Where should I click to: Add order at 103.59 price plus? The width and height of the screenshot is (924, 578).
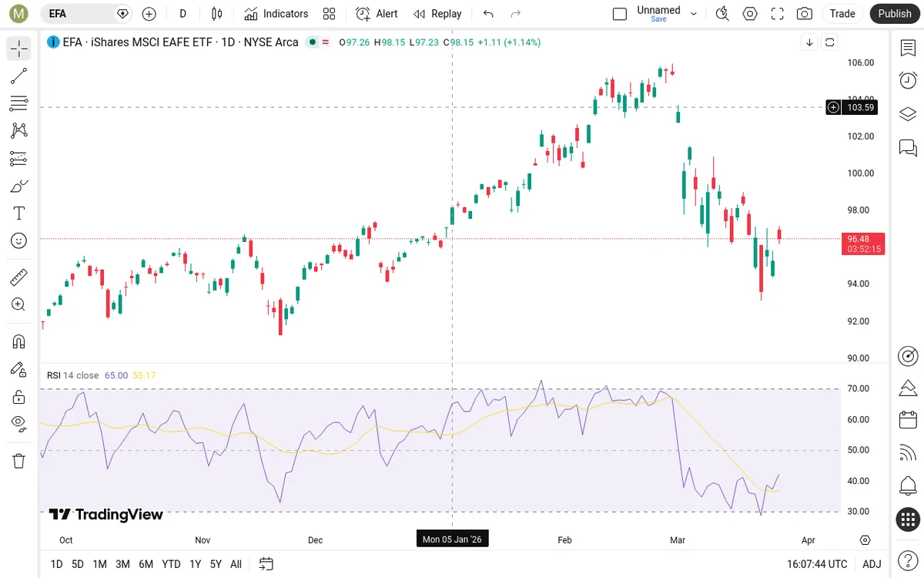point(833,108)
